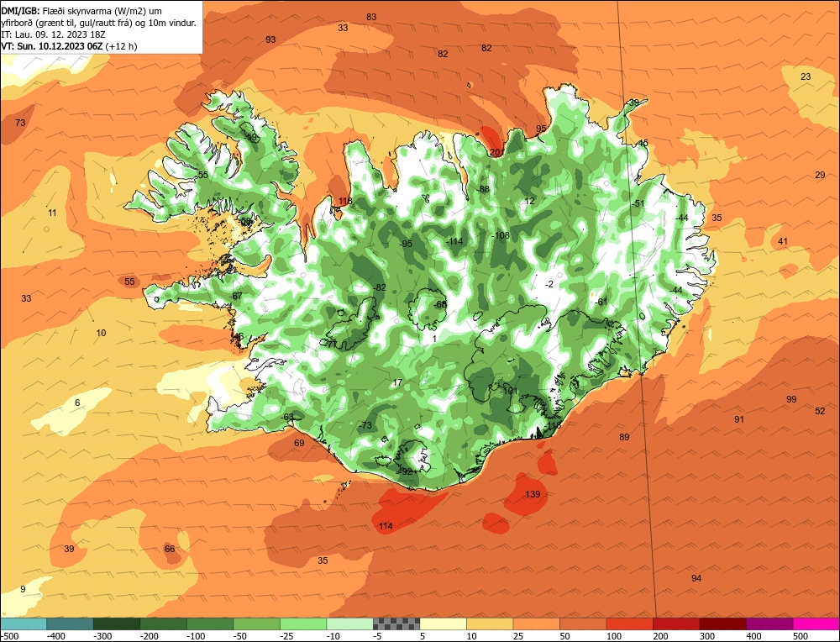Screen dimensions: 840x642
Task: Click the purple 400 to 500 legend swatch
Action: tap(769, 624)
